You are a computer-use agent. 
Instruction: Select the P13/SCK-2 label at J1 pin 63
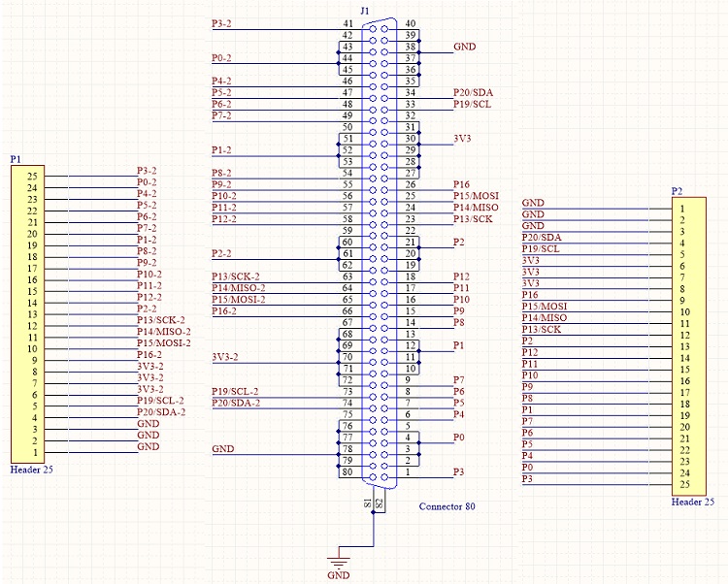(236, 276)
